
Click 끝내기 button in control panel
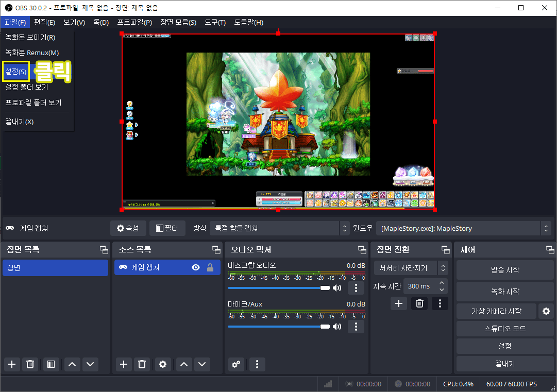coord(505,364)
